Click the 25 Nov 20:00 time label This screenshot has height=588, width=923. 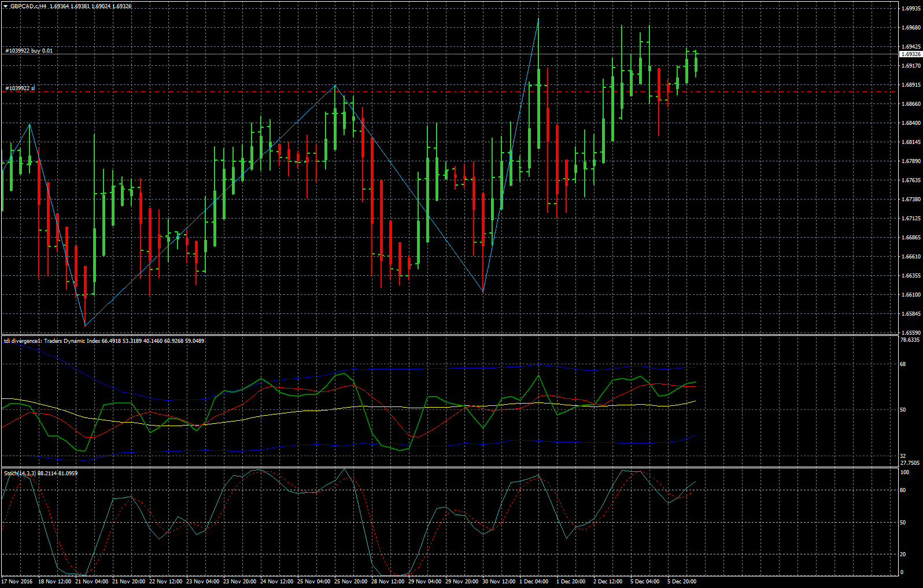click(351, 582)
